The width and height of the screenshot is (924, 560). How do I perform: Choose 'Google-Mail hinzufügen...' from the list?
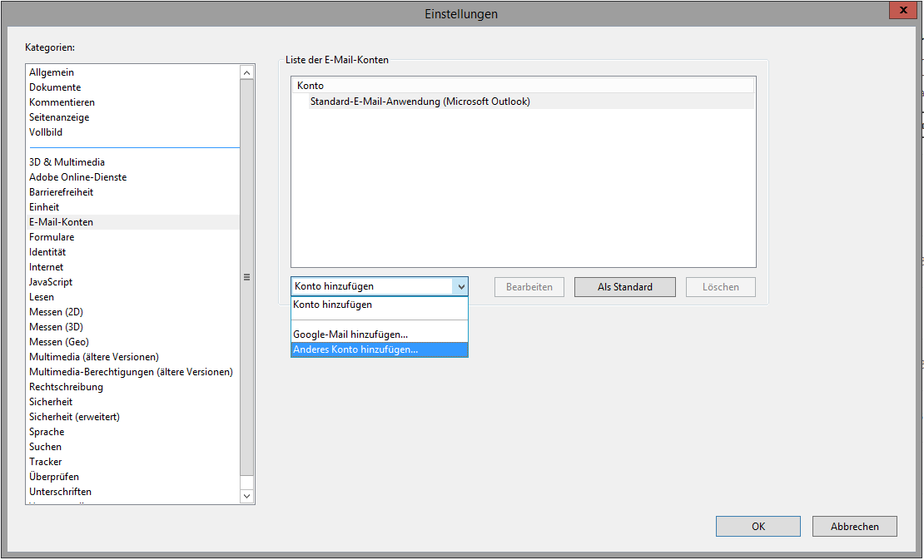point(350,335)
